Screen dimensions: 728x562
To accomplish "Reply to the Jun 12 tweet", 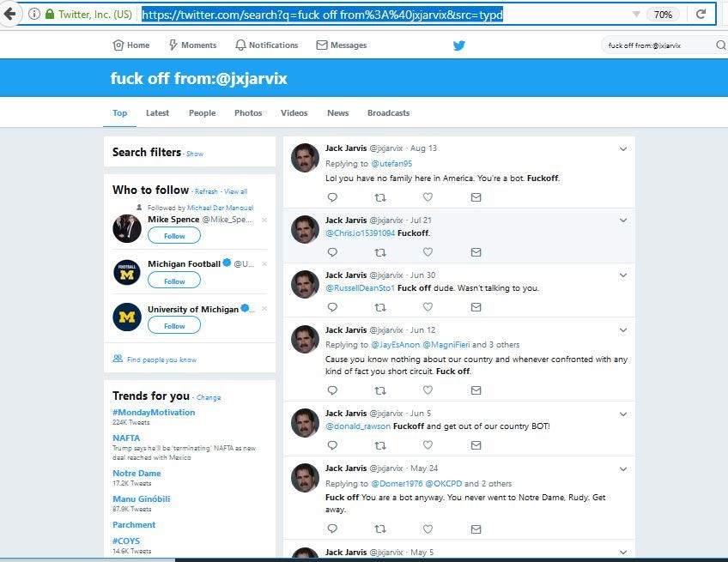I will 332,390.
